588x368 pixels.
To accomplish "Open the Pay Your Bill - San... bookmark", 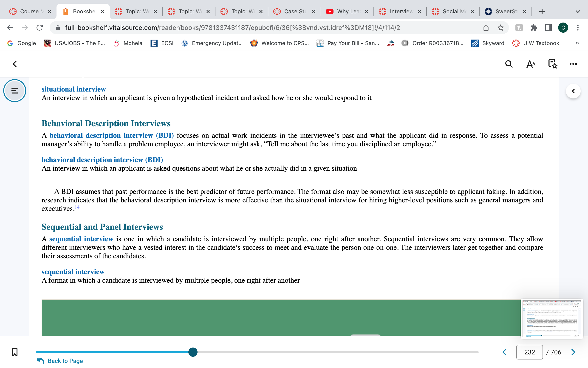I will 348,43.
